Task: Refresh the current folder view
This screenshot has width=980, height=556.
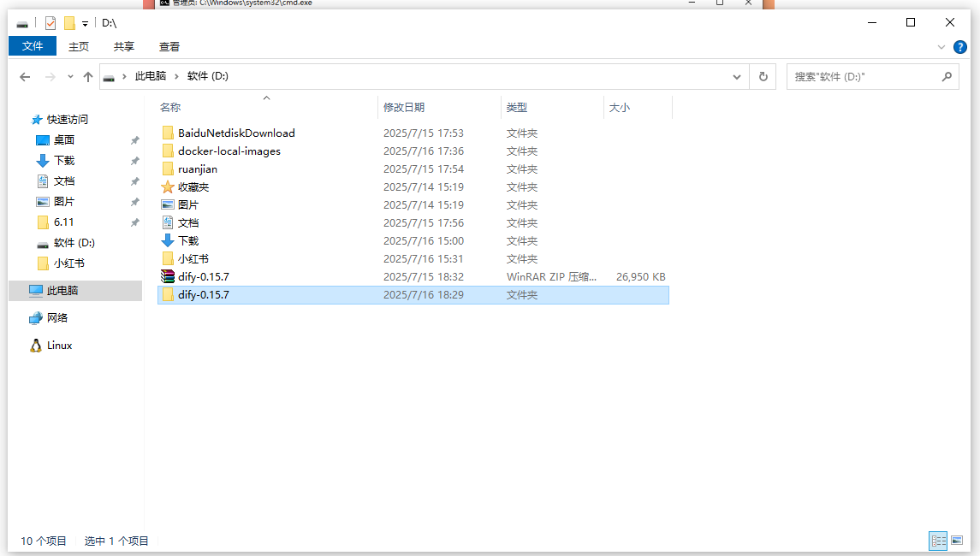Action: (763, 76)
